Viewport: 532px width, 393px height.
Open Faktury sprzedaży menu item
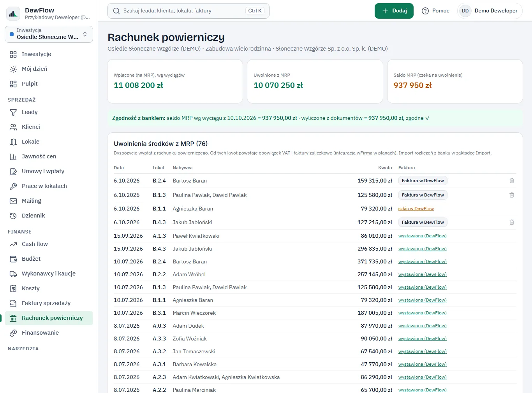(49, 303)
